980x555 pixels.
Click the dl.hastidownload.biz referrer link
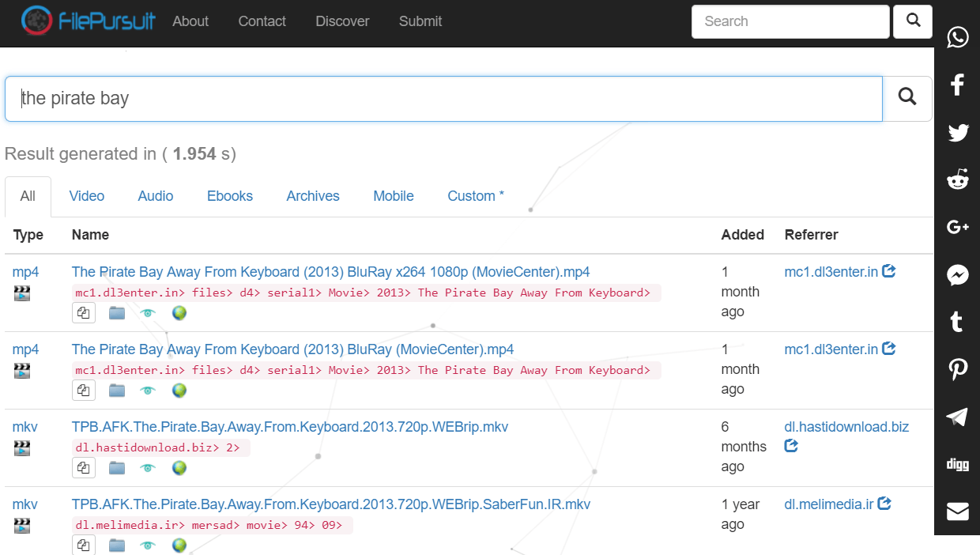(x=846, y=427)
